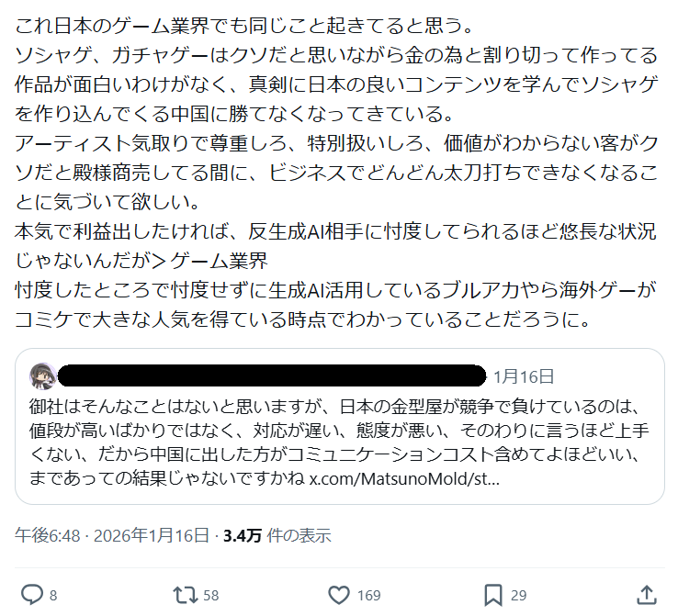Click the quoted tweet author's avatar

pos(42,375)
